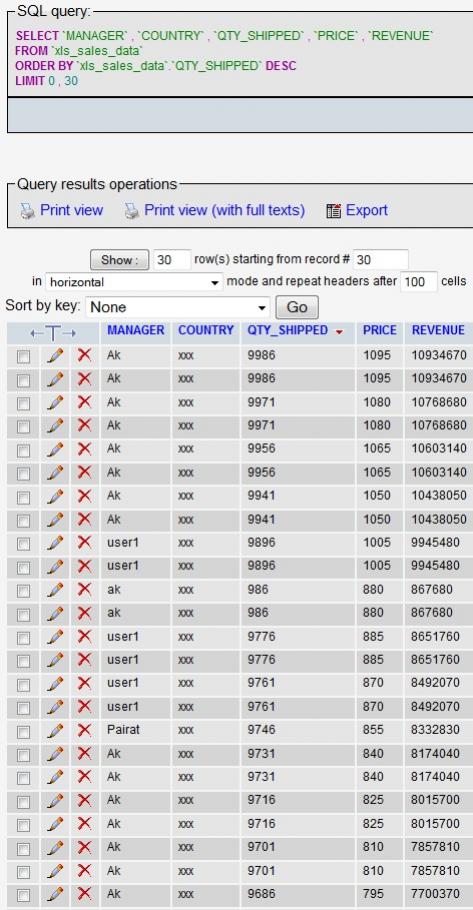Open the horizontal display mode dropdown
The image size is (473, 910).
pyautogui.click(x=134, y=283)
